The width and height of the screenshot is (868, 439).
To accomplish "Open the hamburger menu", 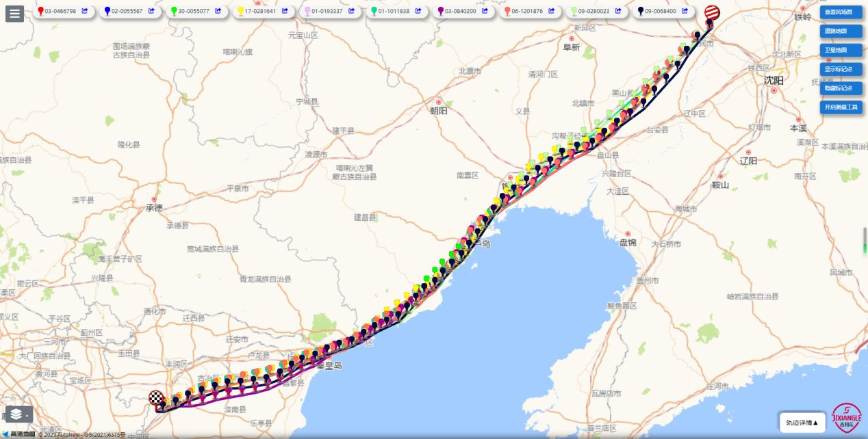I will pos(14,13).
